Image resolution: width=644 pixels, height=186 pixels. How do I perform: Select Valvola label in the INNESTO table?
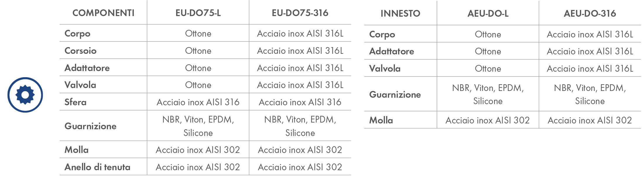pos(385,68)
